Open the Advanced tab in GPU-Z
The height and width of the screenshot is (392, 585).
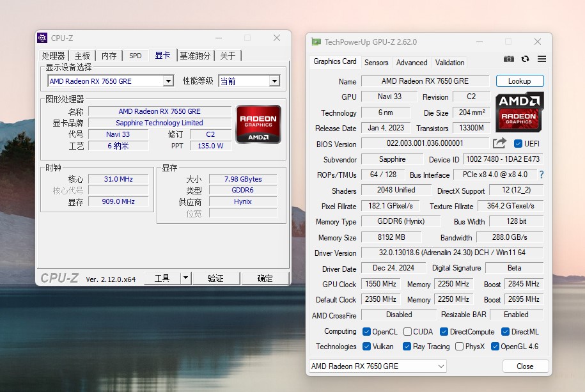(412, 62)
